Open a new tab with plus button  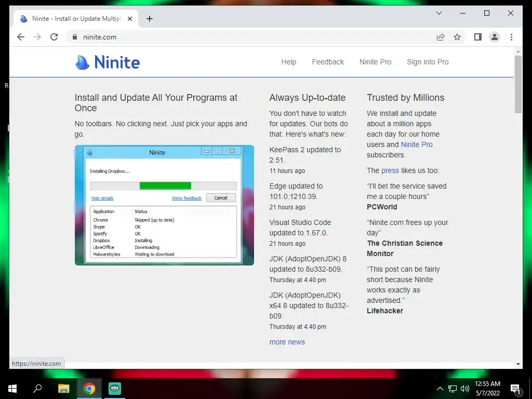point(150,19)
